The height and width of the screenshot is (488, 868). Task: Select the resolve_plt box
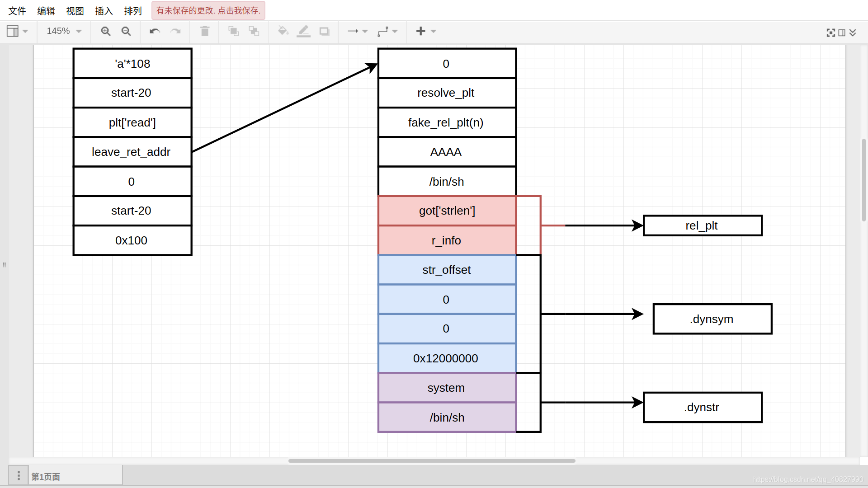[x=447, y=93]
